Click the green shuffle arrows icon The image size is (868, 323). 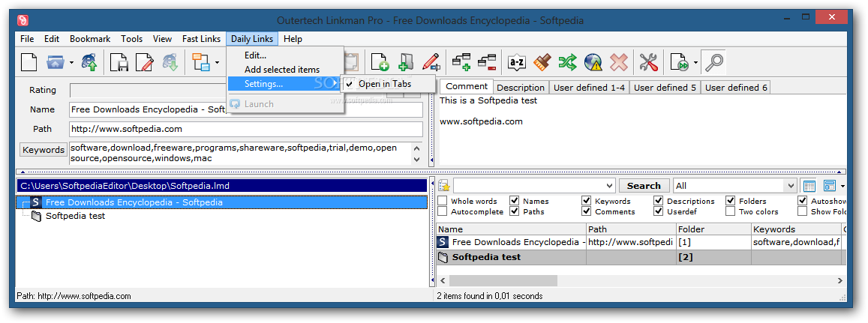point(568,62)
